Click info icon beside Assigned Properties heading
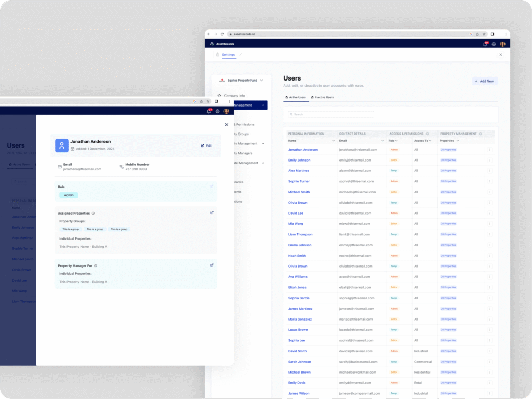 (93, 213)
